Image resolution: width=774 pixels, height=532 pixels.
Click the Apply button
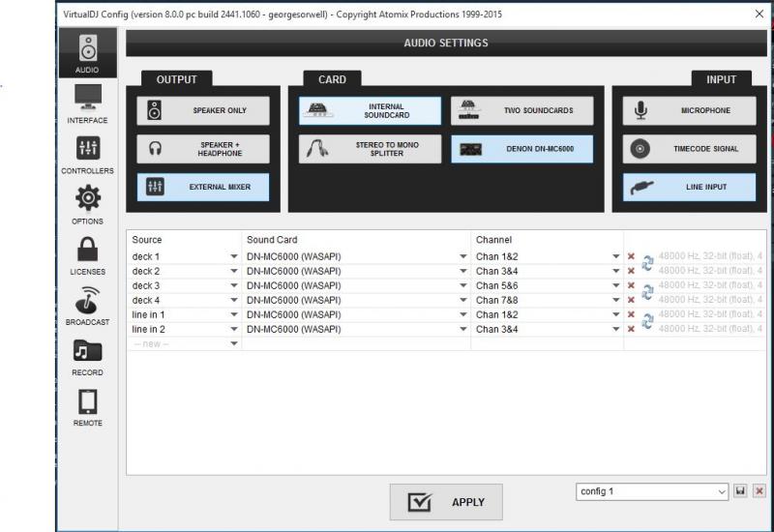[x=446, y=502]
